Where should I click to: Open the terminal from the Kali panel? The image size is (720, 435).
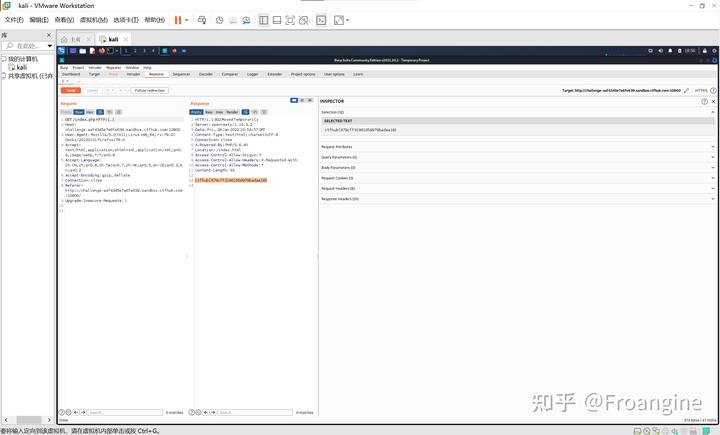[x=110, y=51]
